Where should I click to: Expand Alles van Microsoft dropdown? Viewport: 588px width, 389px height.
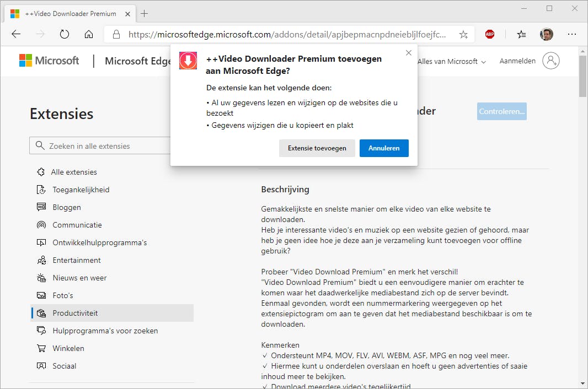coord(452,61)
